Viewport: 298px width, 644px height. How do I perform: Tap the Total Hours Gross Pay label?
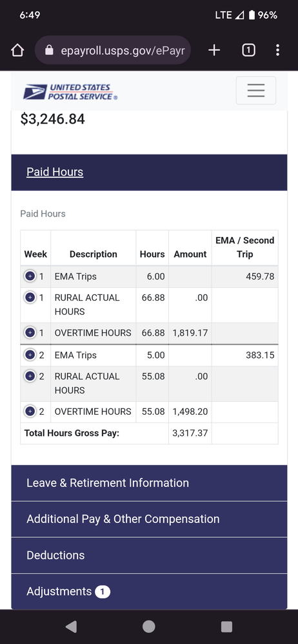pyautogui.click(x=72, y=433)
